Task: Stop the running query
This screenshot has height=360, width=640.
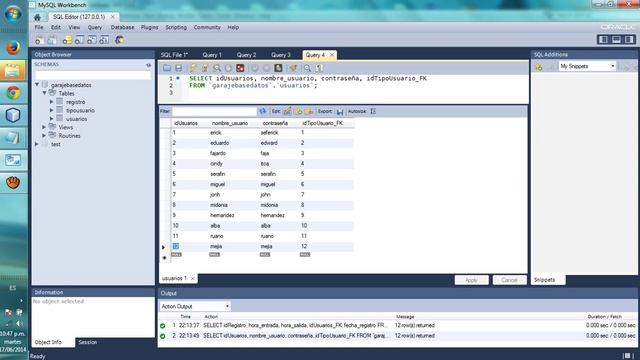Action: 228,68
